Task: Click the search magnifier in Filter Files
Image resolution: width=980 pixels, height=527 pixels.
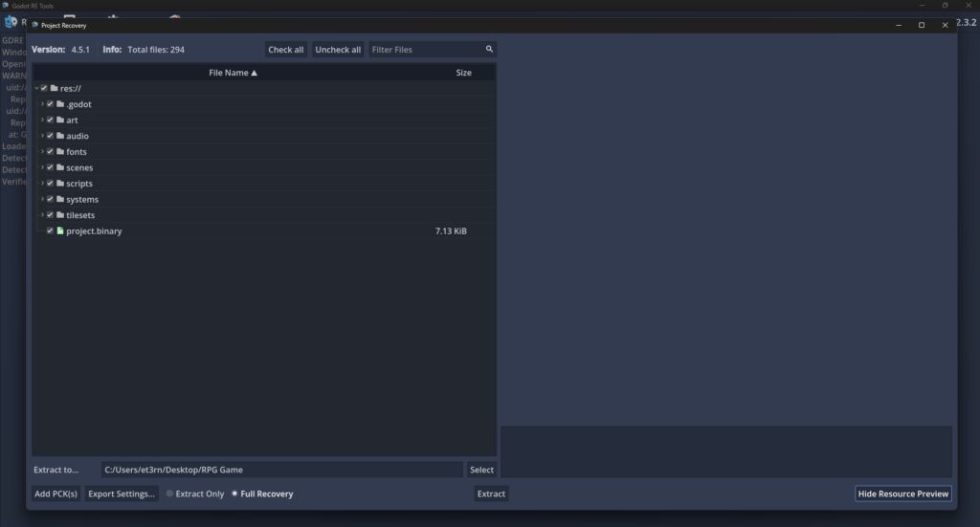Action: click(x=489, y=50)
